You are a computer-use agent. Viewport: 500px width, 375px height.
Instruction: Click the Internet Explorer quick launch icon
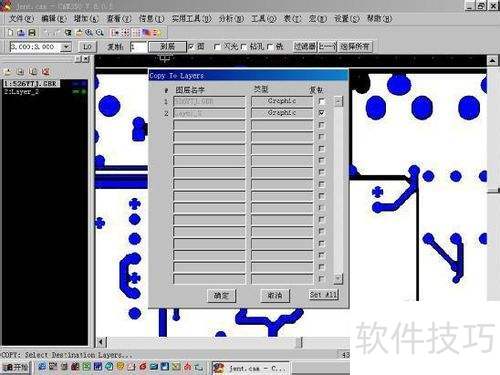42,367
